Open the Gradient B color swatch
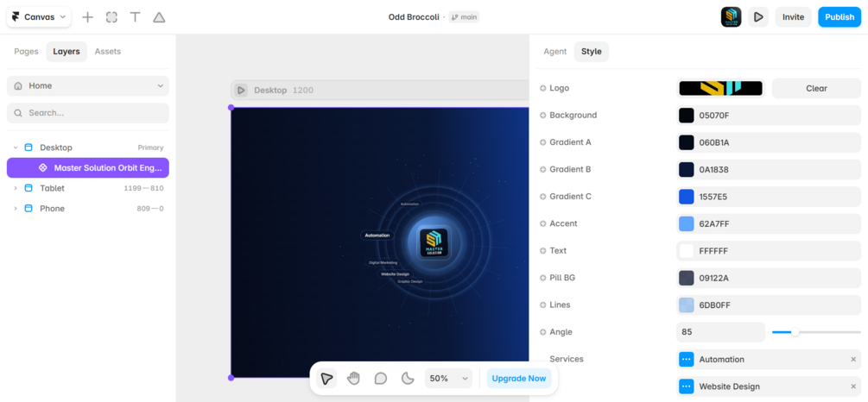868x402 pixels. click(x=687, y=170)
